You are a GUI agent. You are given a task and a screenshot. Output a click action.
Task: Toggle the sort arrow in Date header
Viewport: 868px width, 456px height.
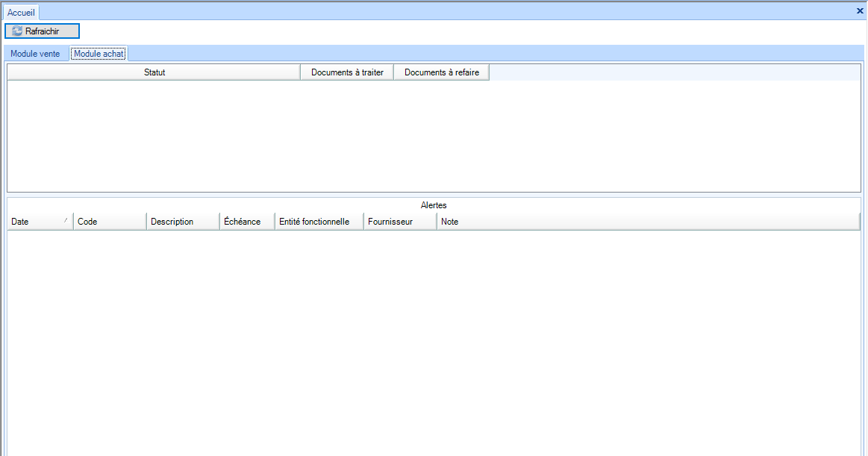click(66, 220)
